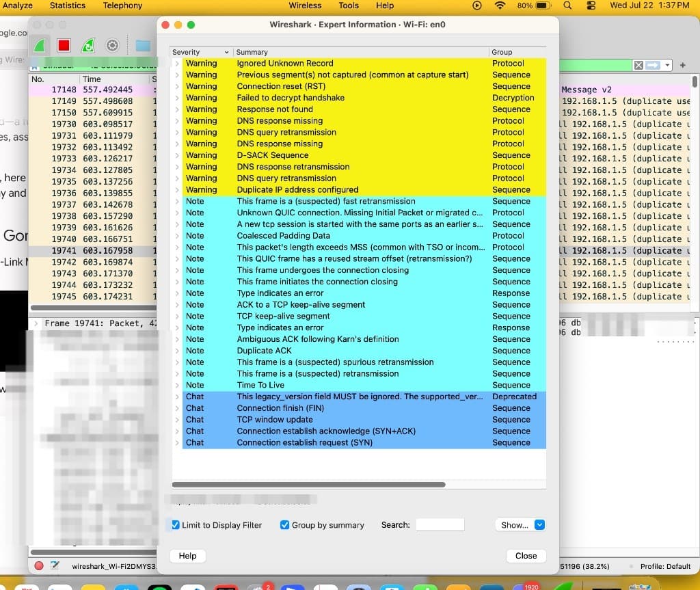700x590 pixels.
Task: Open display filter history dropdown arrow
Action: [667, 65]
